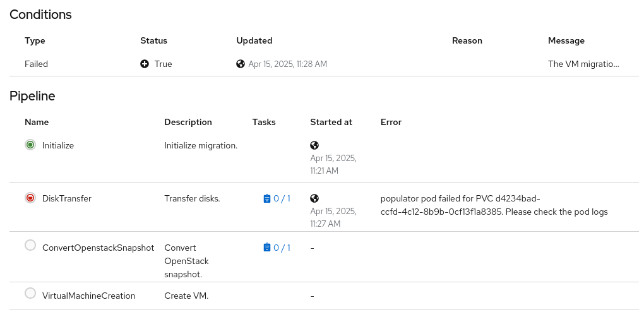
Task: Click the DiskTransfer red failed status icon
Action: click(30, 198)
